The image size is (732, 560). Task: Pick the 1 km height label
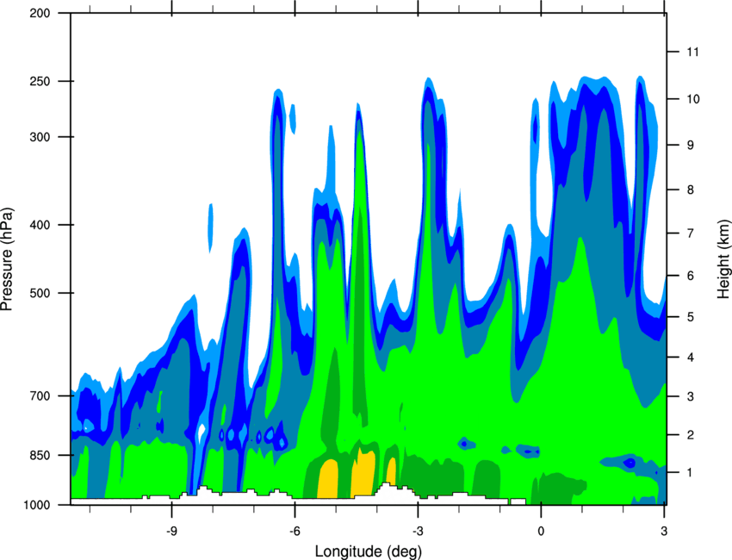pyautogui.click(x=691, y=473)
